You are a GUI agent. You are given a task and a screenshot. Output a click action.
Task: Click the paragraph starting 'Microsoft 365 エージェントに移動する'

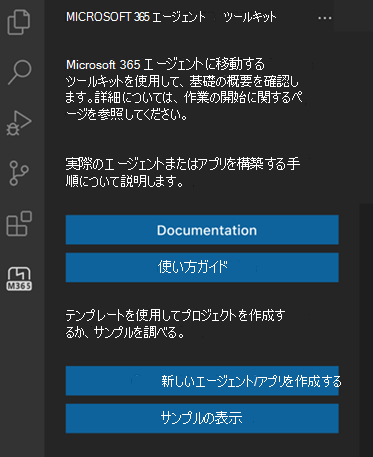click(184, 89)
